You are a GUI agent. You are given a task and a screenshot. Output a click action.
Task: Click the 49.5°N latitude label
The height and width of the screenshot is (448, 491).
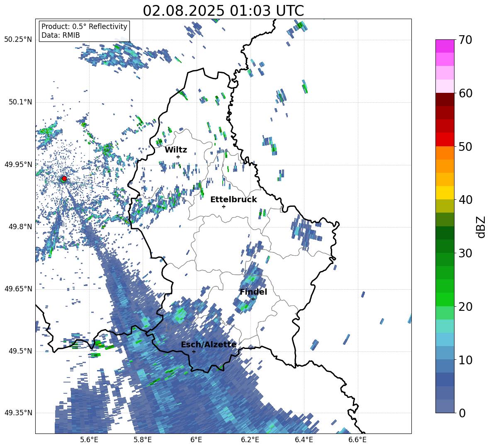20,351
